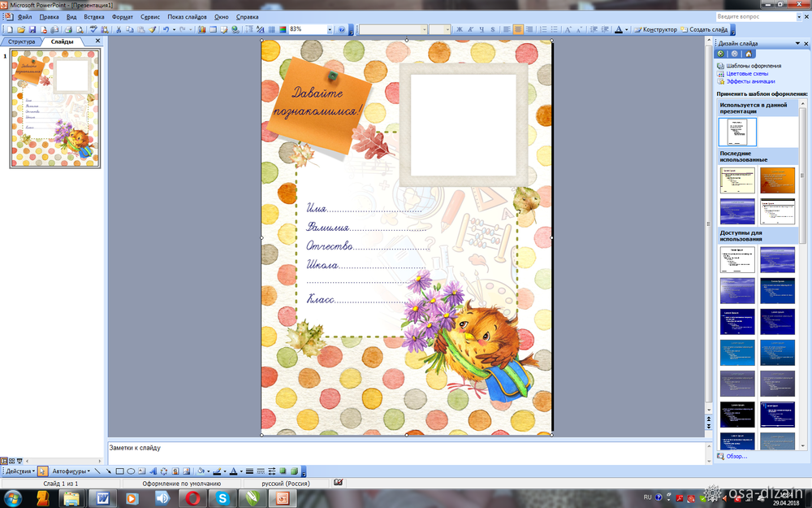Image resolution: width=812 pixels, height=508 pixels.
Task: Undo the last action
Action: pos(166,29)
